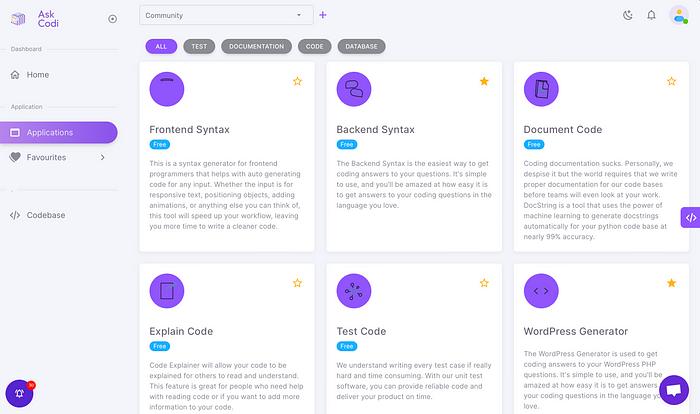Select the DATABASE filter tab
The width and height of the screenshot is (700, 414).
[362, 46]
